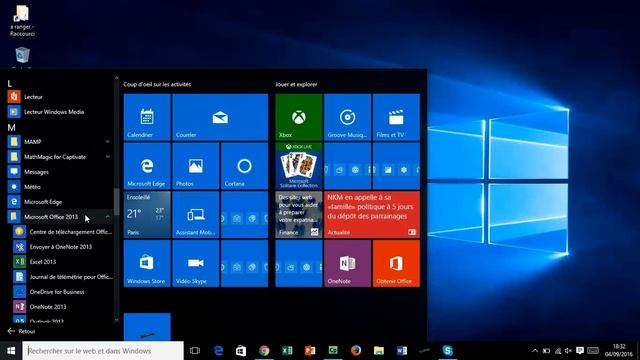Click the Obtenir Office tile
Screen dimensions: 640x360
(x=396, y=263)
